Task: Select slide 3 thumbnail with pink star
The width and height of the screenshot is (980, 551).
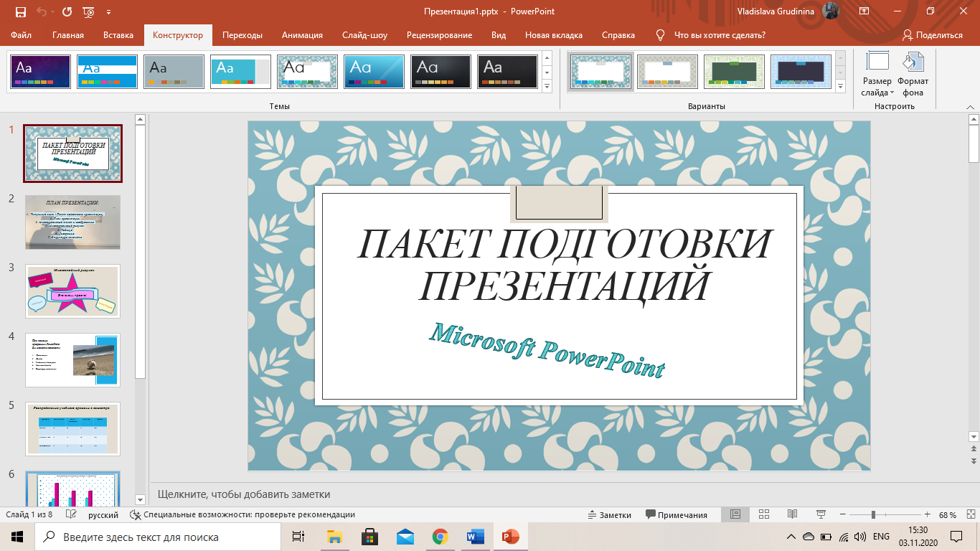Action: click(72, 291)
